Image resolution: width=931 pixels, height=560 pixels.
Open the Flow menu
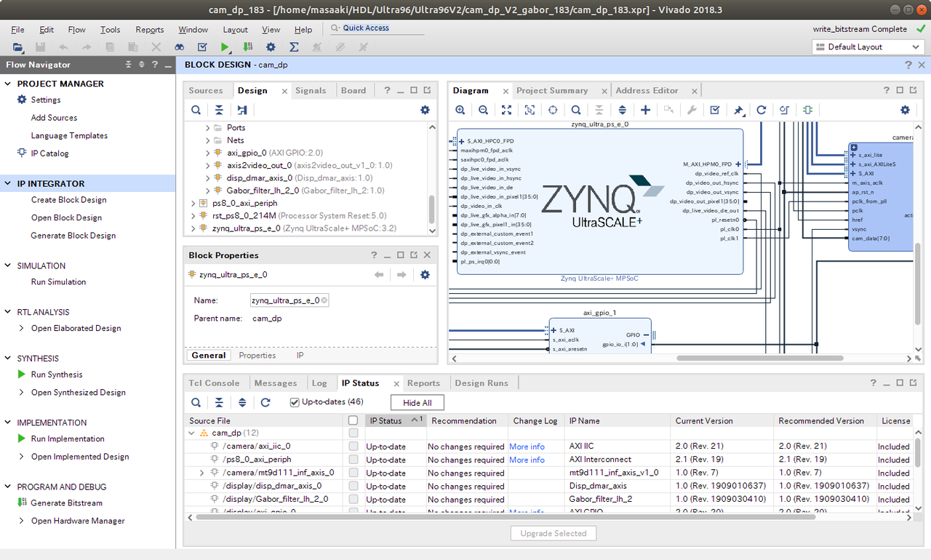[x=76, y=30]
